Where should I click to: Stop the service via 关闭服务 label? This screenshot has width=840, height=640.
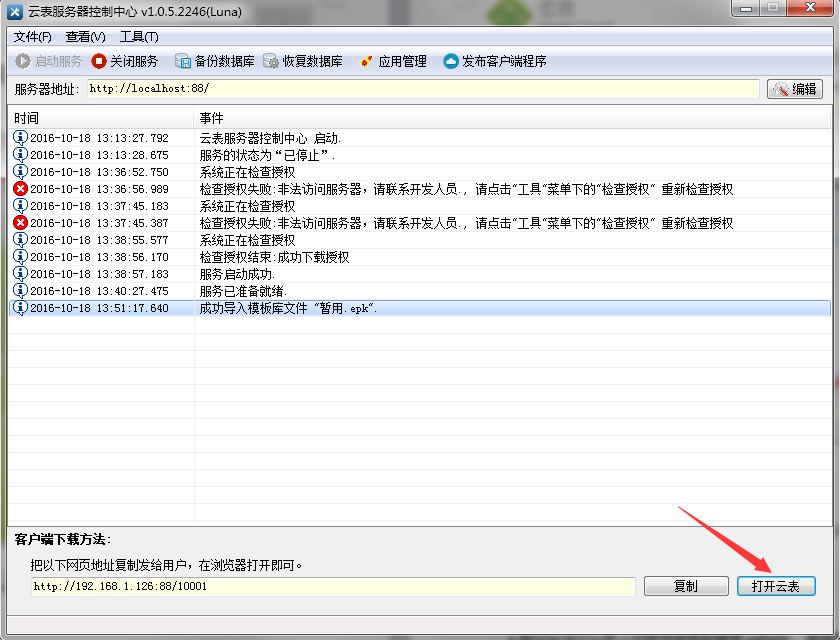point(134,62)
